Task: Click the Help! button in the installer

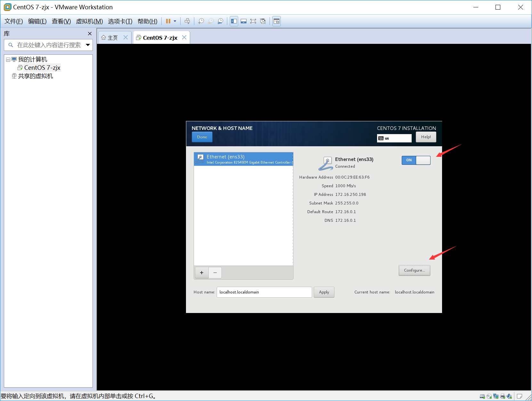Action: click(426, 137)
